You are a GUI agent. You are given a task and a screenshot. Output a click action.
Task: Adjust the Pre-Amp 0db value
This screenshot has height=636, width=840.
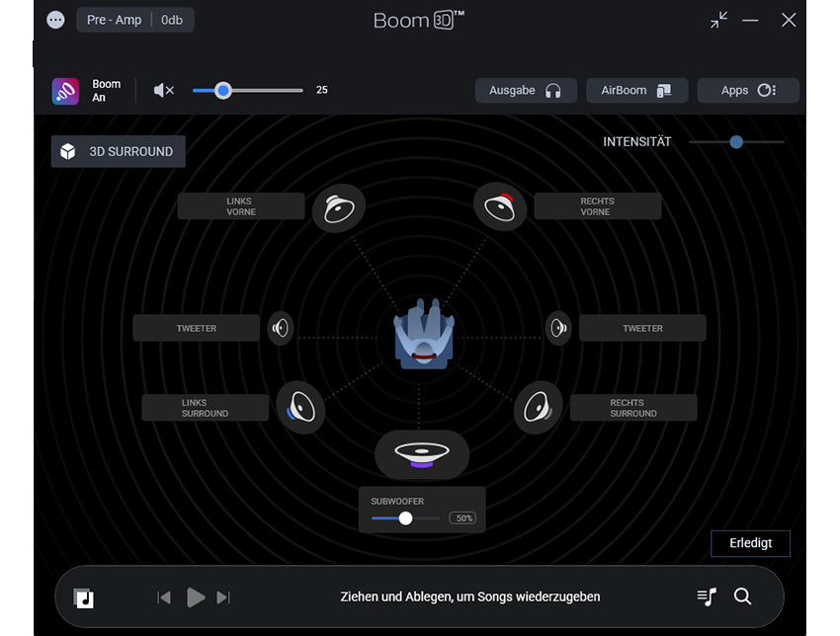click(172, 21)
